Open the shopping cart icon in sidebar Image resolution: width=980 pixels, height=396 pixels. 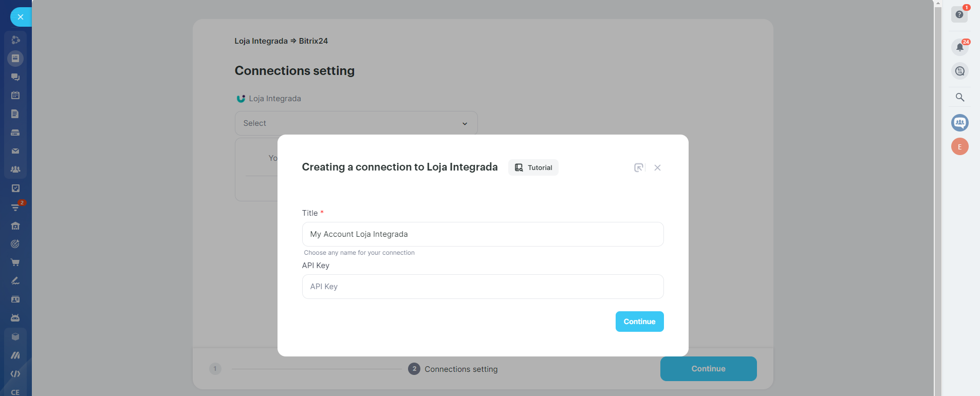pos(15,262)
